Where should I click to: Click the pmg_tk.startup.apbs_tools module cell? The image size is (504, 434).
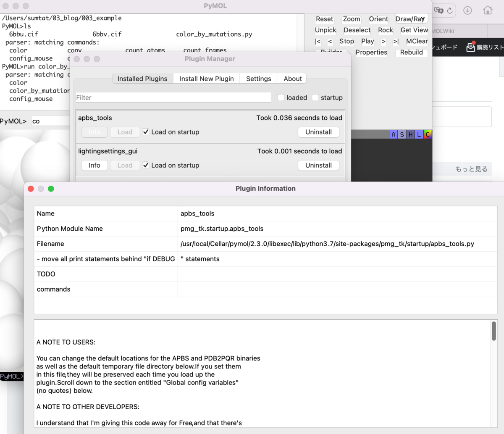(x=338, y=229)
